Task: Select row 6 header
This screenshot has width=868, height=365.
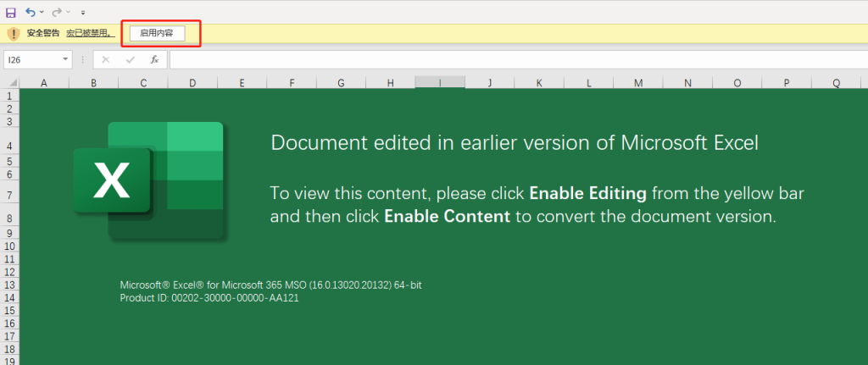Action: (x=10, y=174)
